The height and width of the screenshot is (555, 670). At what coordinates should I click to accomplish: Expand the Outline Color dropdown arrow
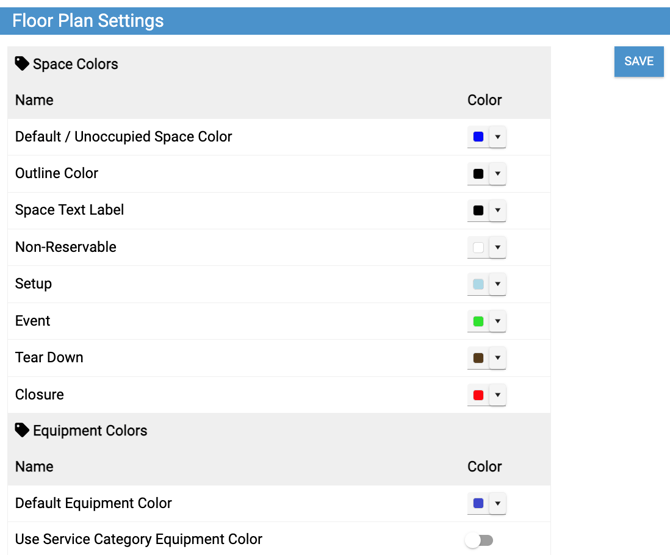coord(498,174)
